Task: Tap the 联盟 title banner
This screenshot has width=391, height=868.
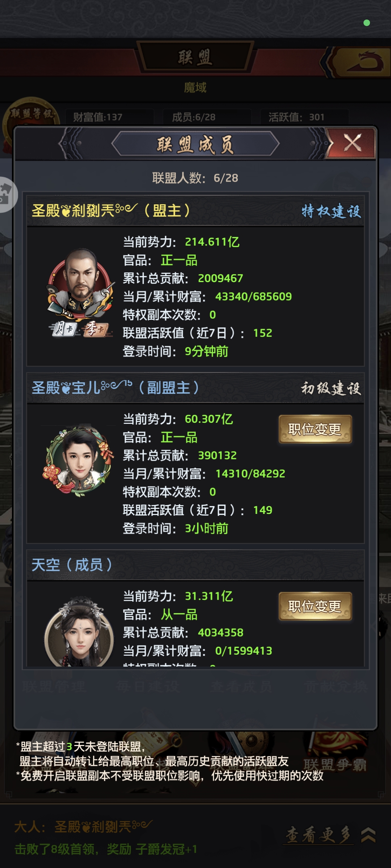Action: (x=195, y=57)
